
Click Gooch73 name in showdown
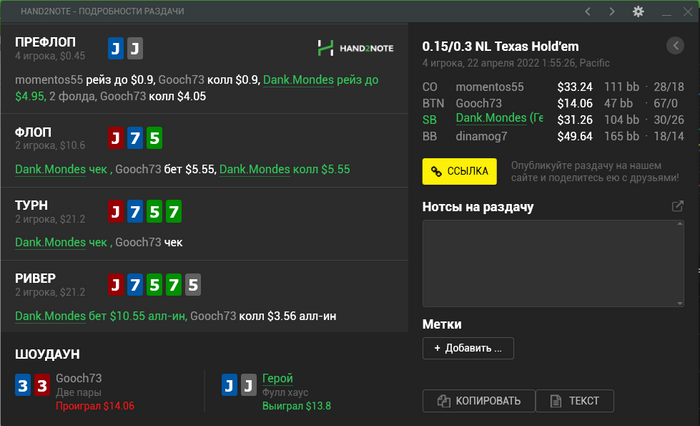point(79,378)
